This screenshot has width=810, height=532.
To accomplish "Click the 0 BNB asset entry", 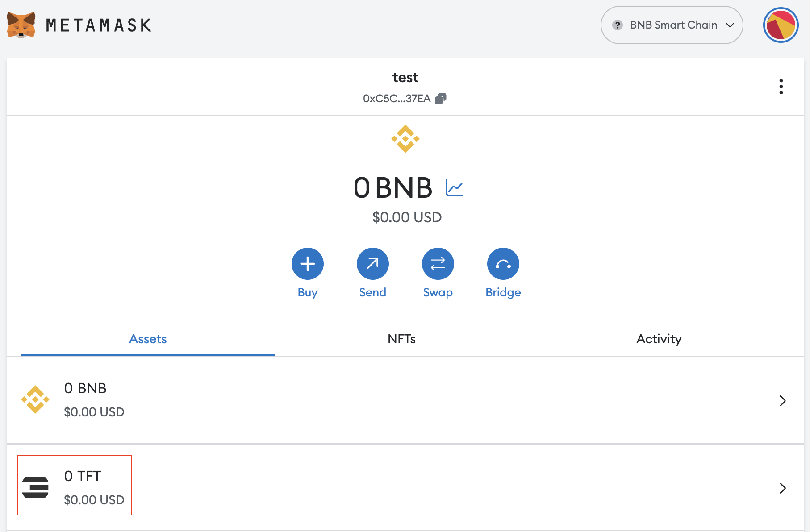I will click(x=85, y=388).
